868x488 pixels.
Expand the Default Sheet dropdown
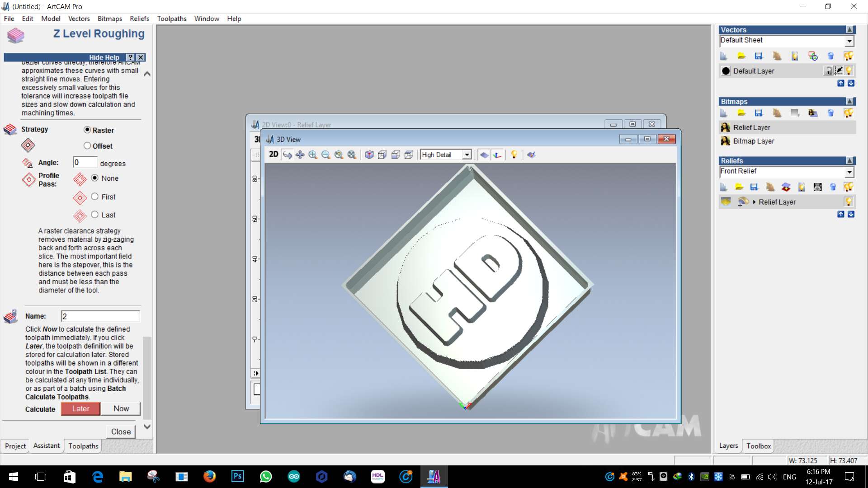849,41
